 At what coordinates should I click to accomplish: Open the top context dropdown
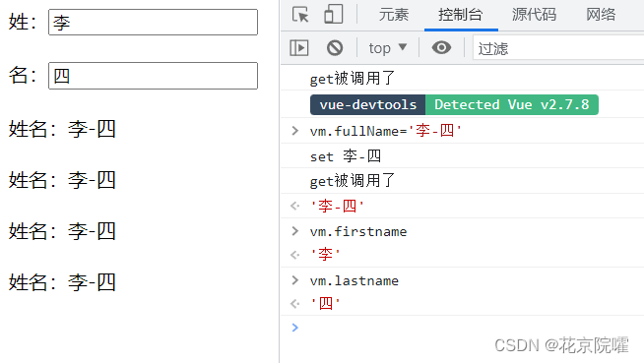point(388,48)
